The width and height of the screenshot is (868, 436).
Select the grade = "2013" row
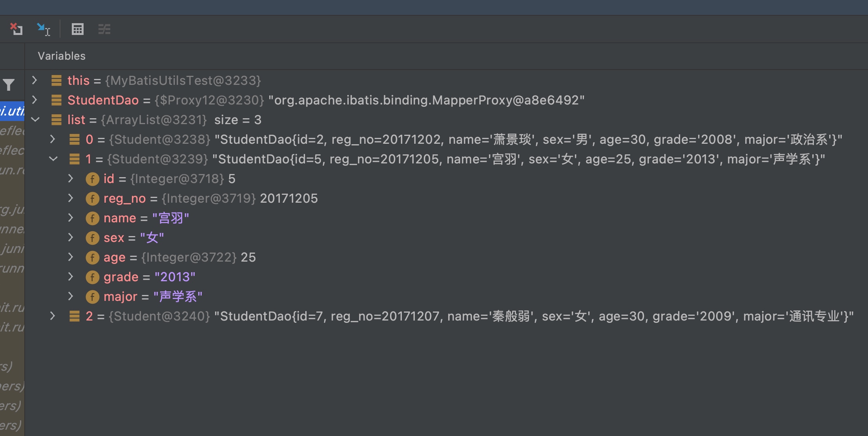pyautogui.click(x=149, y=277)
